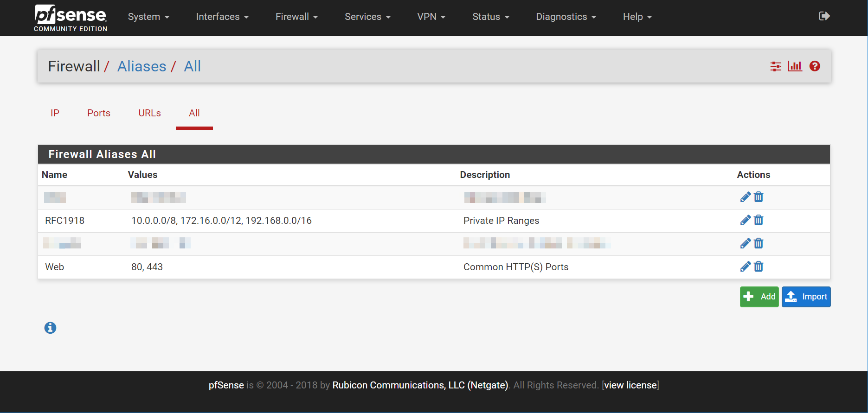This screenshot has height=413, width=868.
Task: Open the Status dropdown menu
Action: 491,17
